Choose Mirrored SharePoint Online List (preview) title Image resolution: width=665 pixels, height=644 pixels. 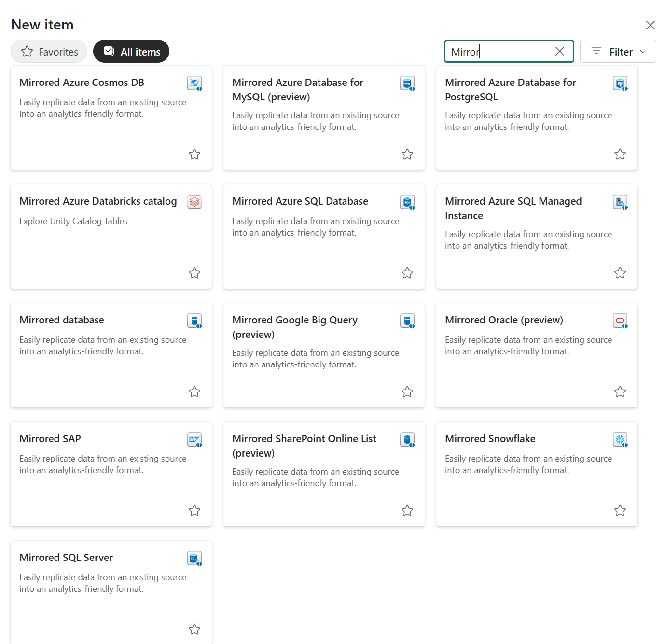click(305, 446)
